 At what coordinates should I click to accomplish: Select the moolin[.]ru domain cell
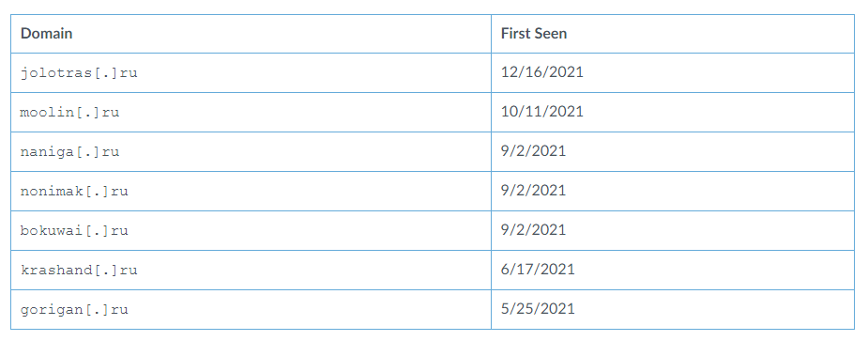coord(251,112)
